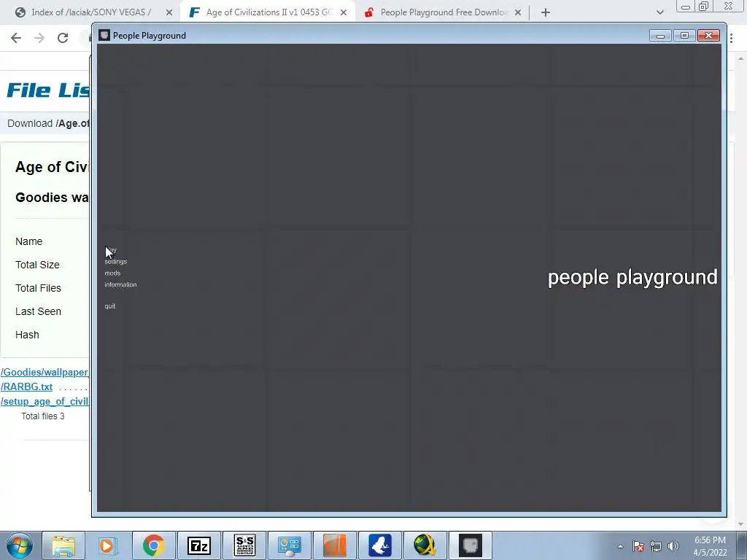Close the People Playground Free Download tab

(x=518, y=12)
